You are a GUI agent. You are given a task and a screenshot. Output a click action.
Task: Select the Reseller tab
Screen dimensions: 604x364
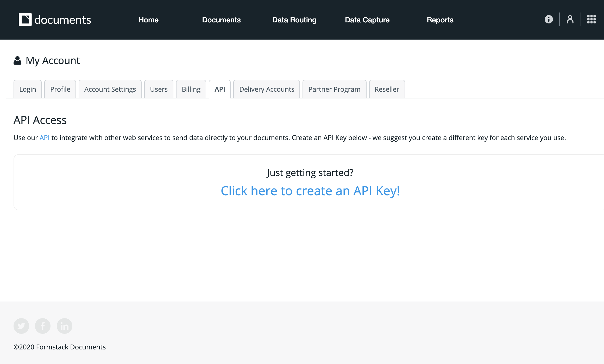pos(387,89)
